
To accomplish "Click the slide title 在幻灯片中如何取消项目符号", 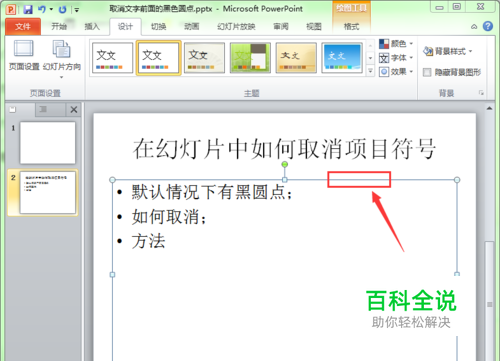I will (284, 149).
